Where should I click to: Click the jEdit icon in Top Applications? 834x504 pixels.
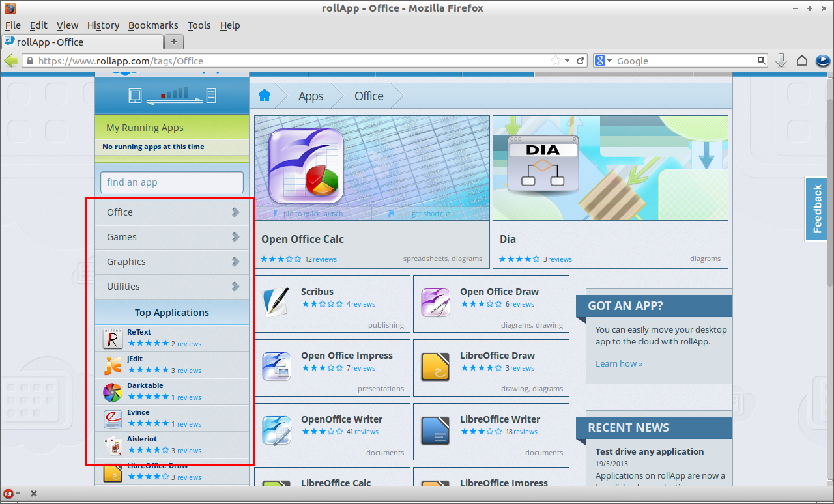(113, 365)
